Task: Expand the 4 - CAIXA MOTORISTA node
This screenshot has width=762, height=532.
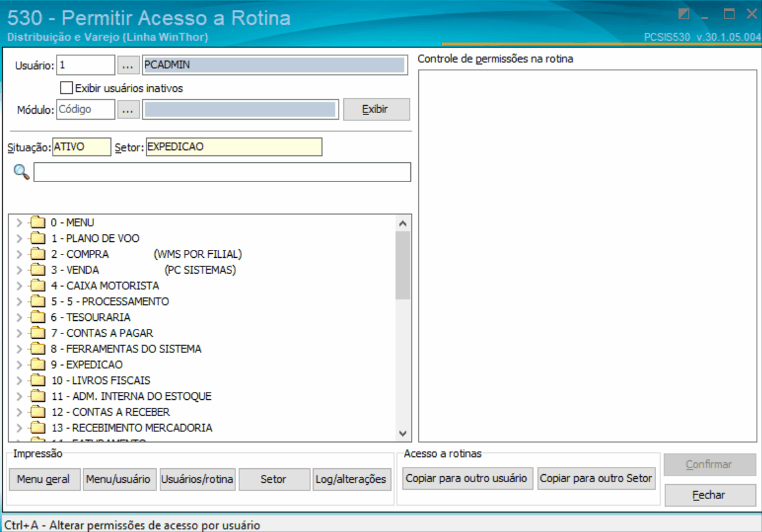Action: (19, 286)
